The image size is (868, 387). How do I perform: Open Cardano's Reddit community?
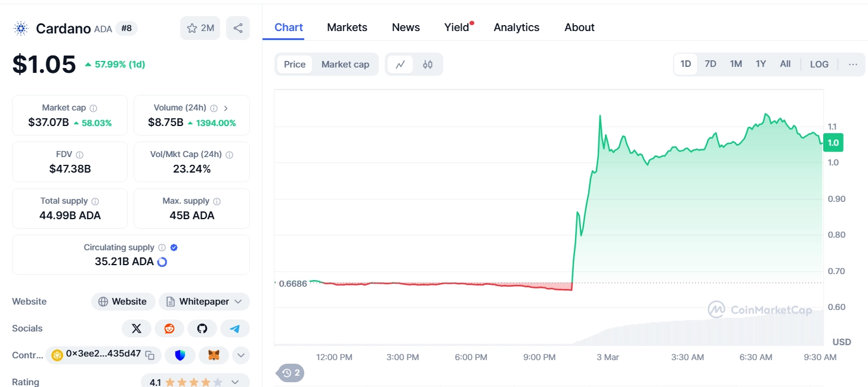tap(169, 328)
